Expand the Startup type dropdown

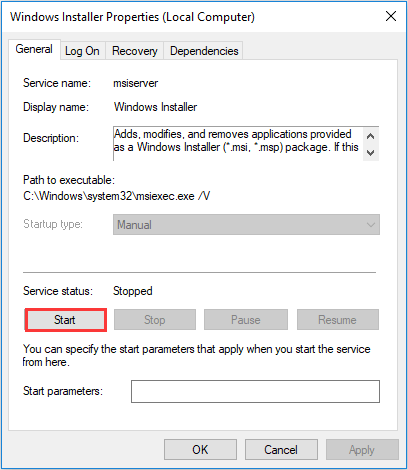[x=246, y=225]
